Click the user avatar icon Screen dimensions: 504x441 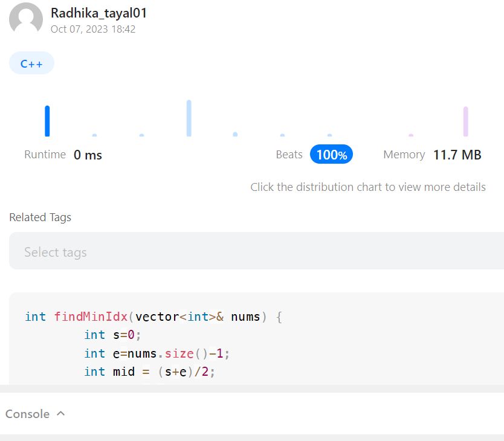coord(26,19)
